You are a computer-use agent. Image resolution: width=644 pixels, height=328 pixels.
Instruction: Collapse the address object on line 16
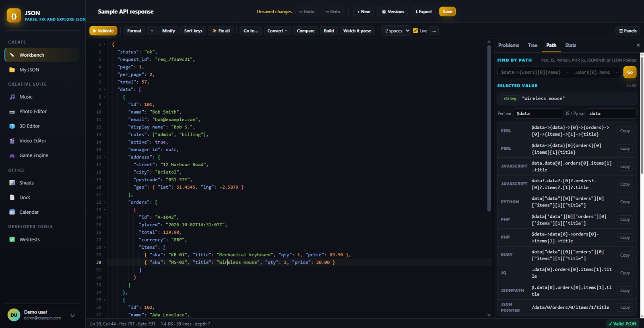[x=105, y=157]
